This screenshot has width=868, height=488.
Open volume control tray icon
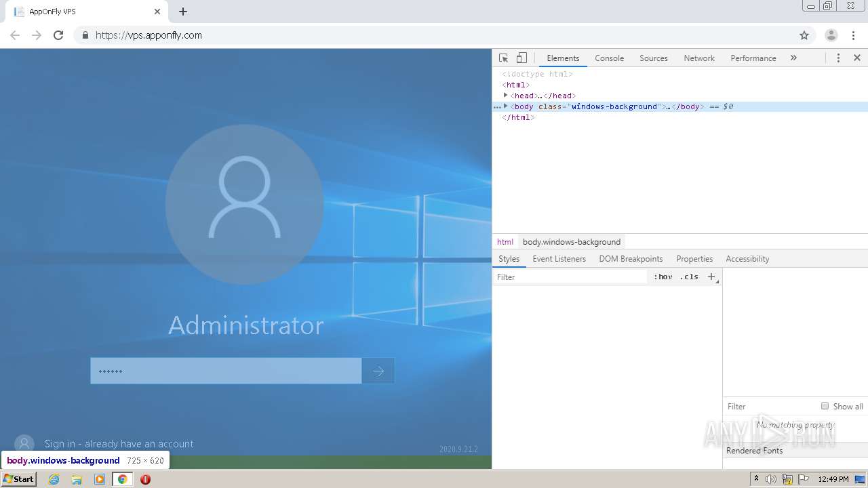click(x=771, y=479)
